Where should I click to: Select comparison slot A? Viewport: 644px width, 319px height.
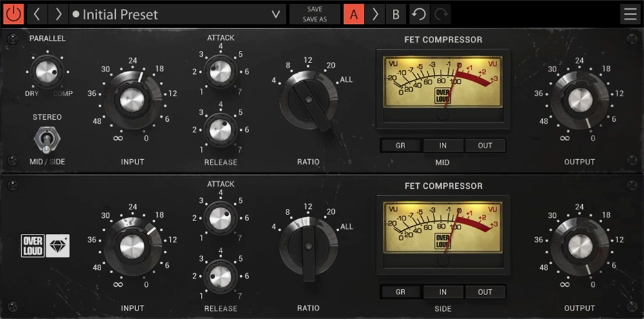[354, 14]
